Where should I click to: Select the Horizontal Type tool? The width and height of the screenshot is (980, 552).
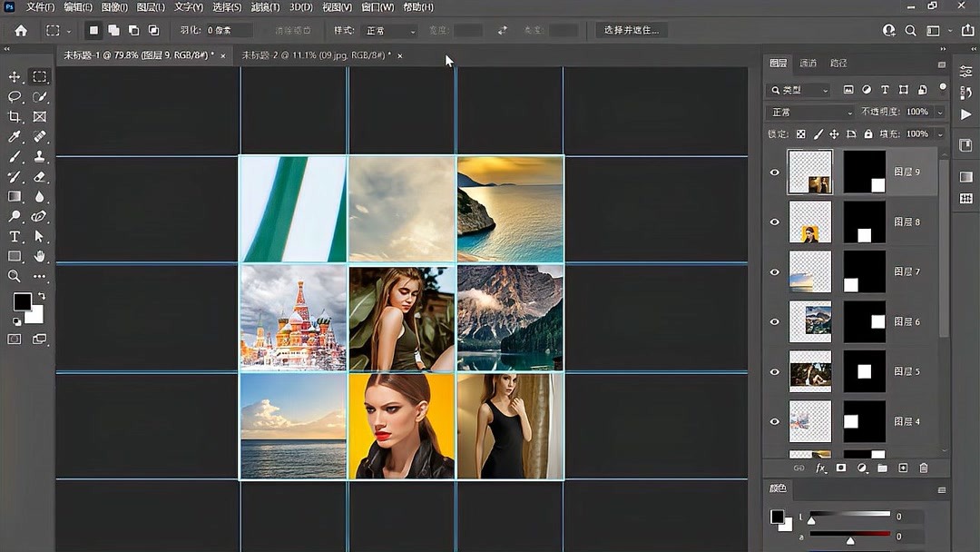(x=15, y=236)
